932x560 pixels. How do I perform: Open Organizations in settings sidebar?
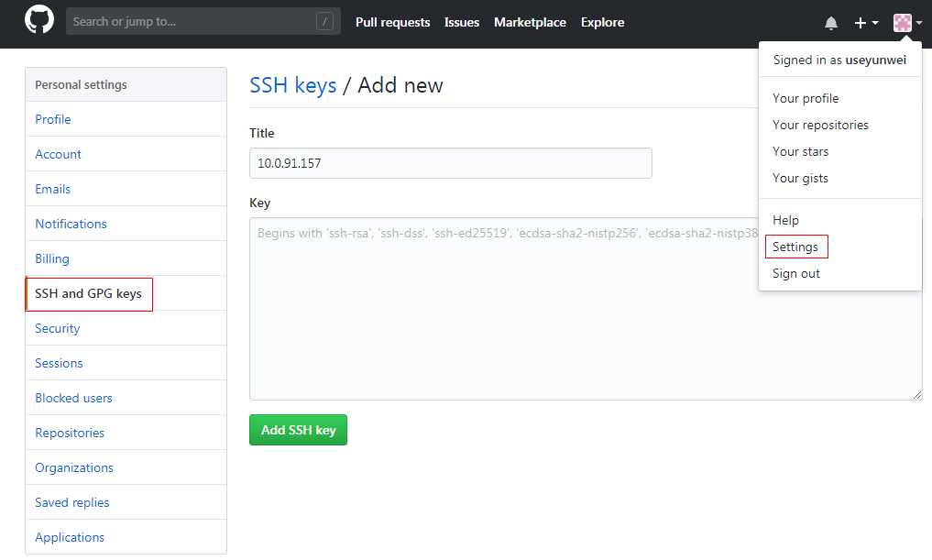tap(126, 467)
